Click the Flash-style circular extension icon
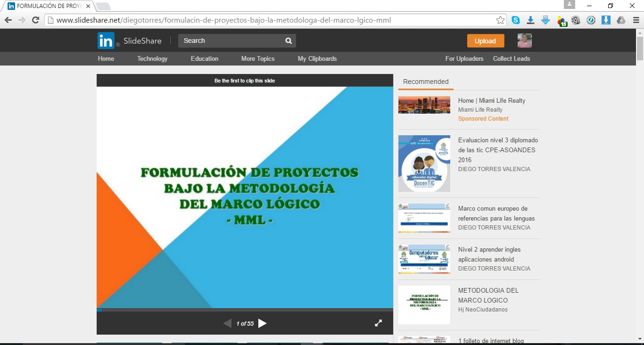The width and height of the screenshot is (644, 345). pos(591,20)
